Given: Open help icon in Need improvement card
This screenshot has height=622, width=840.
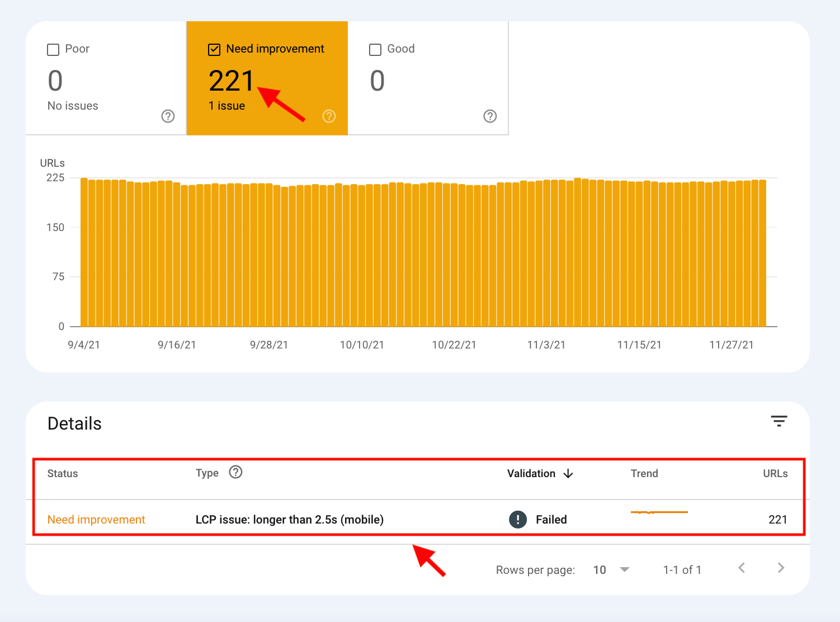Looking at the screenshot, I should pyautogui.click(x=329, y=116).
